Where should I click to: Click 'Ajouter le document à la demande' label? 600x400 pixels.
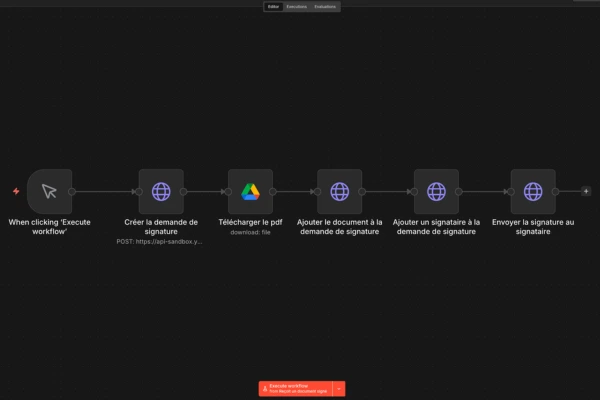339,227
